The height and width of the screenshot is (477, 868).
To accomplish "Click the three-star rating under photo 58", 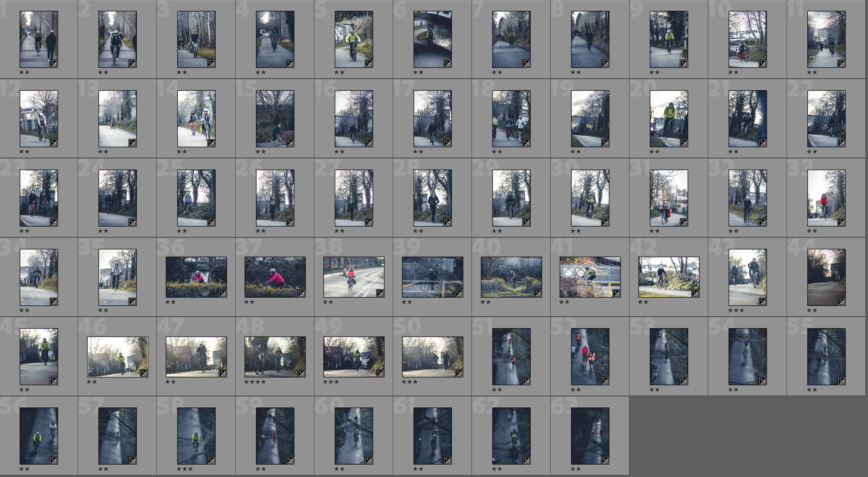I will point(185,468).
